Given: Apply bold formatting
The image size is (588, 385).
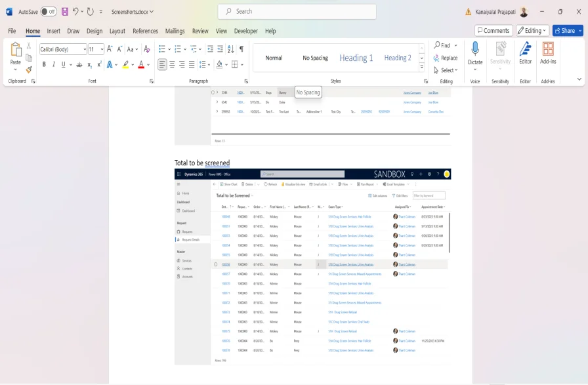Looking at the screenshot, I should (44, 64).
